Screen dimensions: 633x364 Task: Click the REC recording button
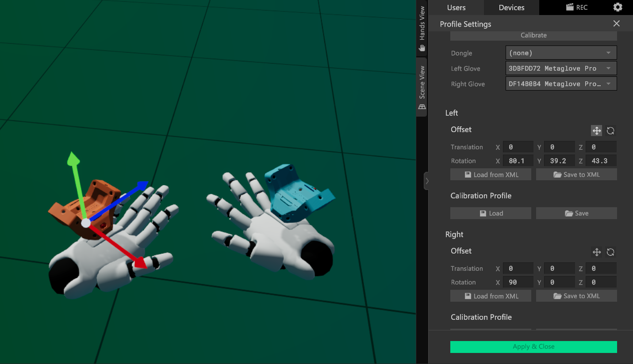point(576,8)
